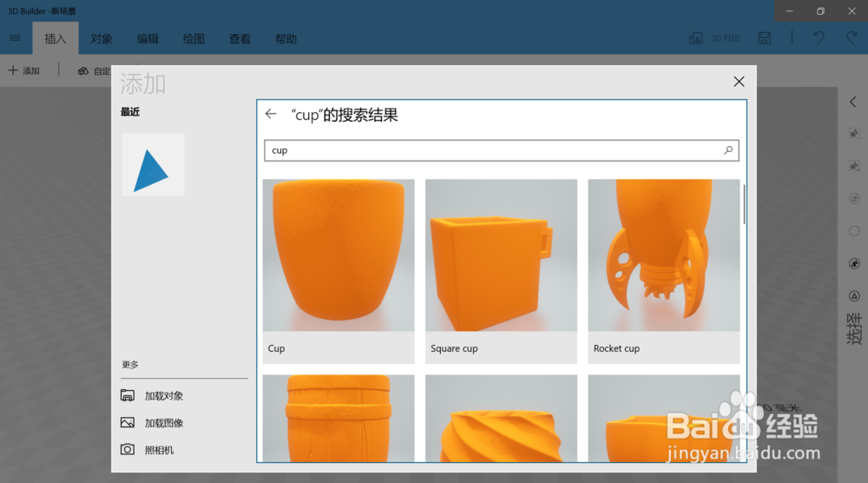Click the search results scrollbar
The height and width of the screenshot is (483, 868).
coord(744,204)
